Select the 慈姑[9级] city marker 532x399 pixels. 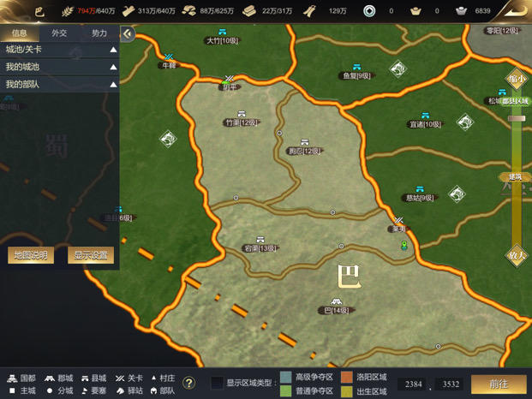pyautogui.click(x=420, y=194)
